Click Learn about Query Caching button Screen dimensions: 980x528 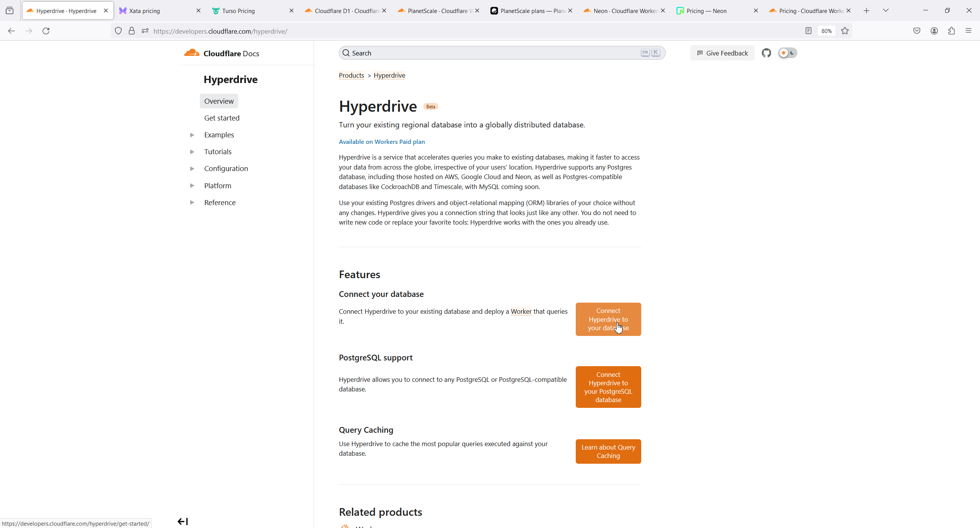[x=608, y=451]
